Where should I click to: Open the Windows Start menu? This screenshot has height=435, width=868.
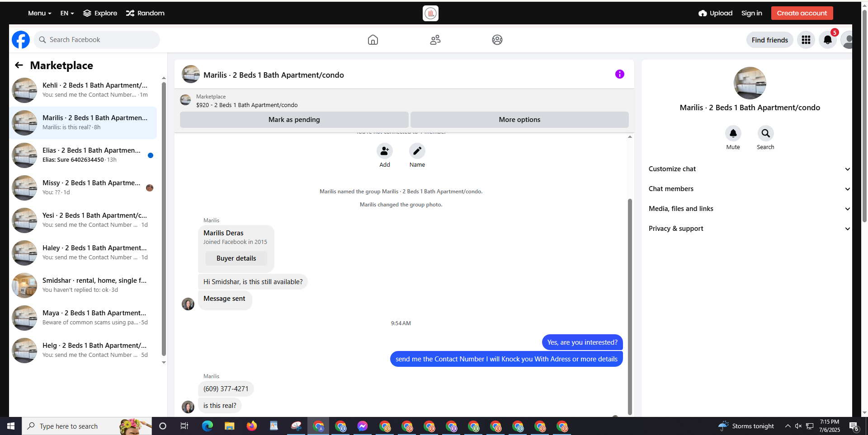11,426
